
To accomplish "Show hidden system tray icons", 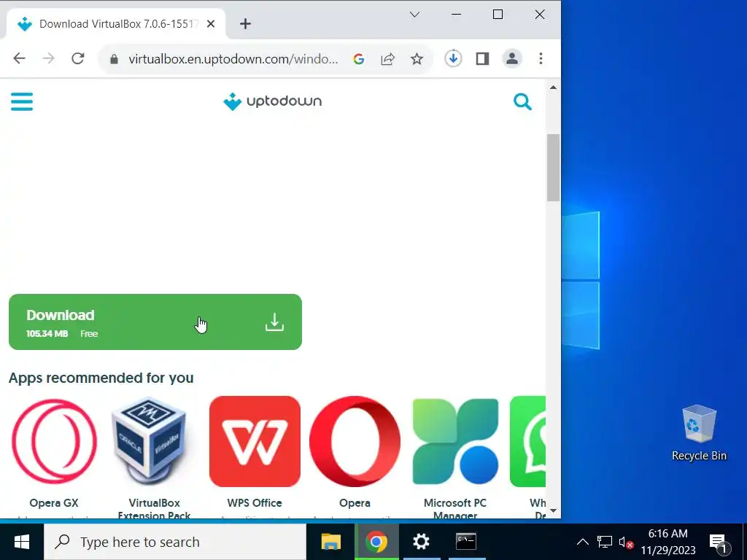I will point(583,542).
